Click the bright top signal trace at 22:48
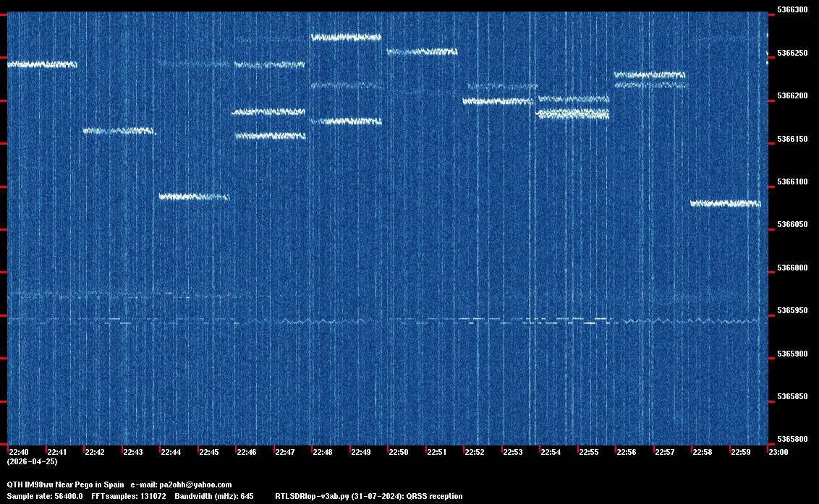The width and height of the screenshot is (819, 504). 346,37
